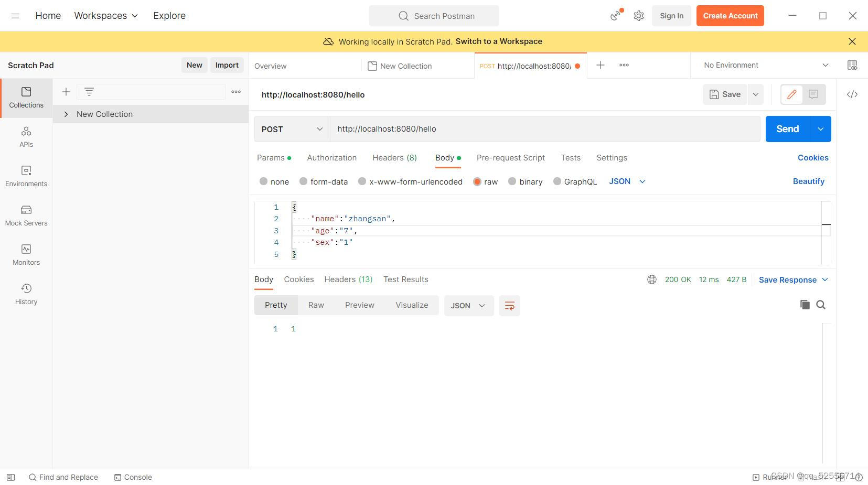Open Mock Servers in the sidebar

(26, 215)
